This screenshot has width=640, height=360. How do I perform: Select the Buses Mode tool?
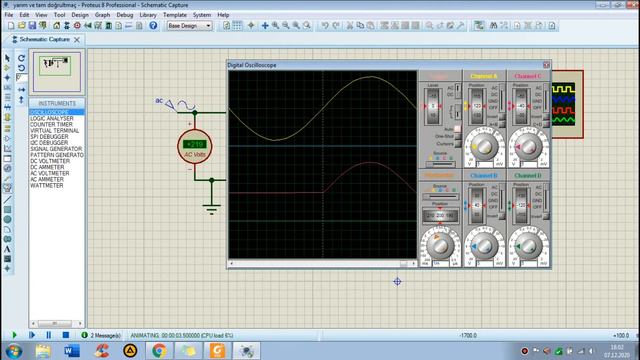[7, 107]
